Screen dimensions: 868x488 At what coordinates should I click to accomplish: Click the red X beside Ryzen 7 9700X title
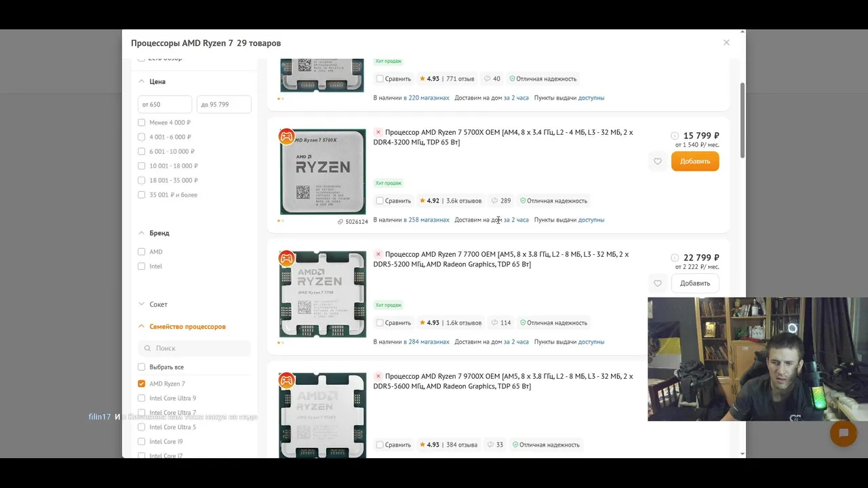[x=378, y=376]
